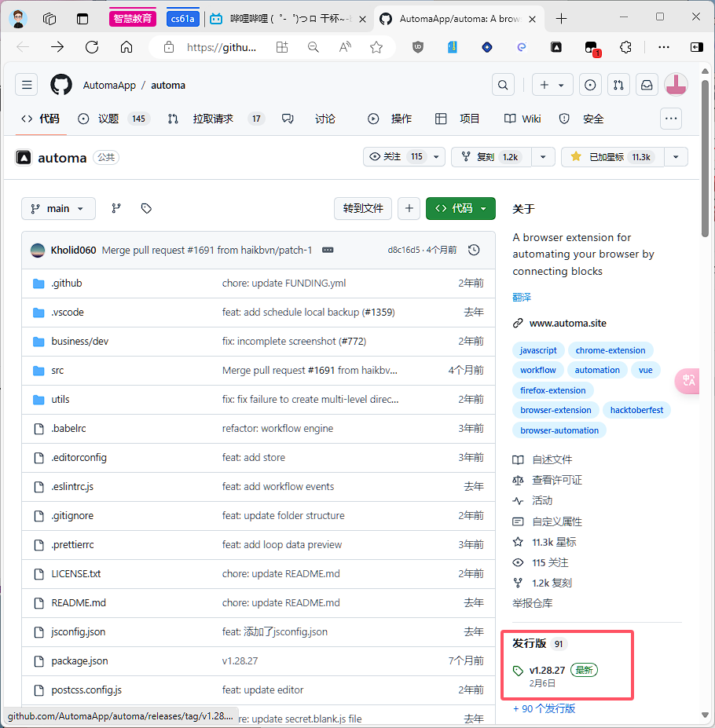Open the main branch dropdown
This screenshot has height=728, width=715.
pos(59,208)
